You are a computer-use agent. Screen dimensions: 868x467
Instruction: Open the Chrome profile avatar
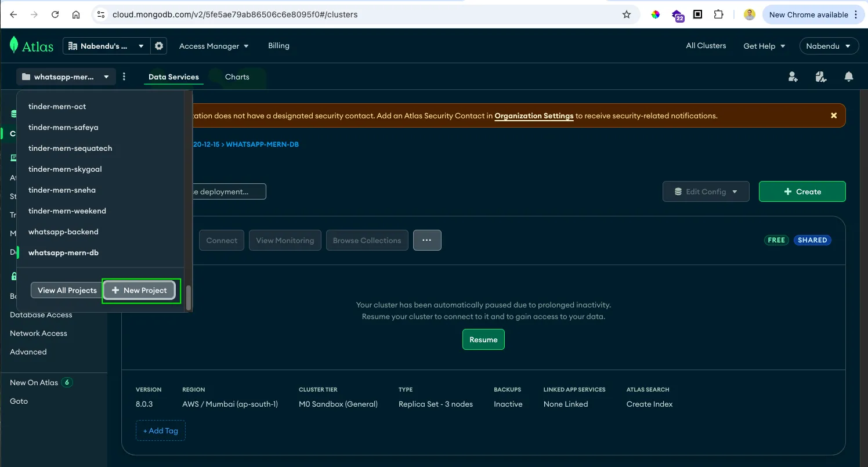point(750,15)
